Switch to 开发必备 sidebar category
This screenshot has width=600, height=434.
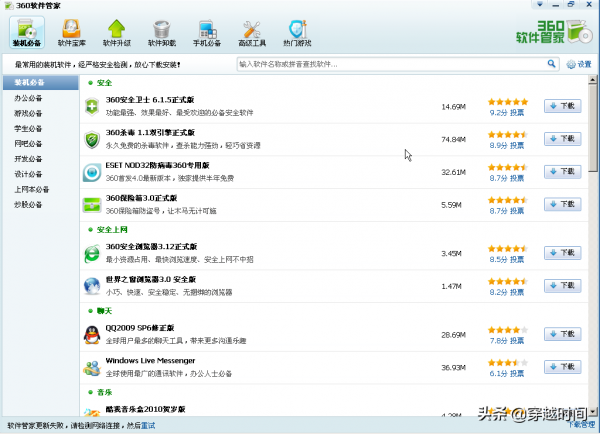[x=29, y=159]
